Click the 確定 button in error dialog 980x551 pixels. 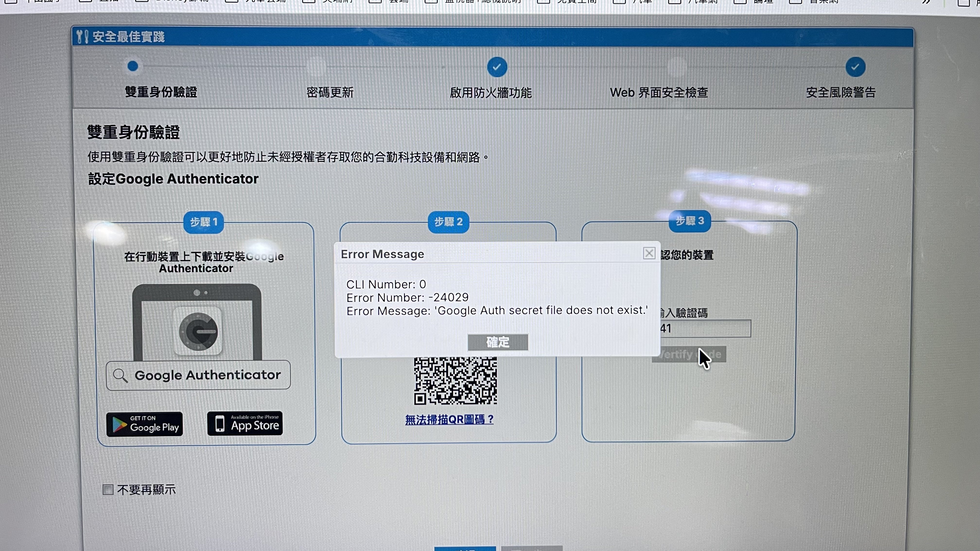(x=498, y=342)
